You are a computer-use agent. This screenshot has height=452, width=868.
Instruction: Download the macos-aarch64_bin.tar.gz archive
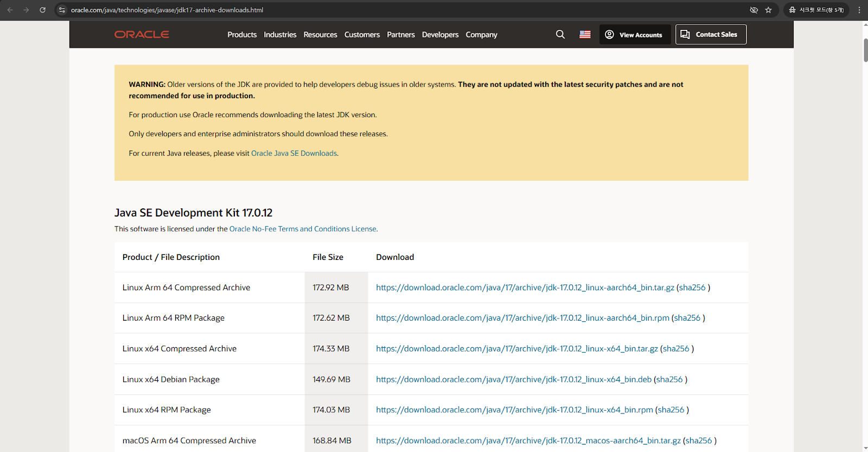[x=528, y=441]
